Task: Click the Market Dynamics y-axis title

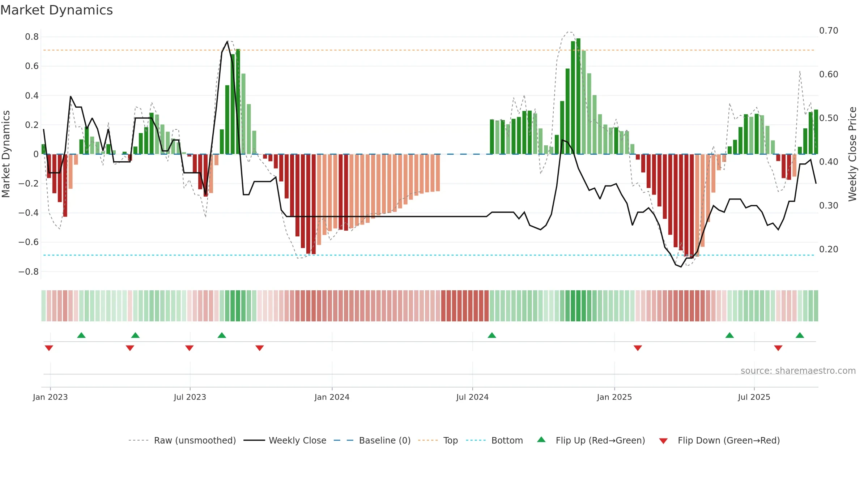Action: coord(6,154)
